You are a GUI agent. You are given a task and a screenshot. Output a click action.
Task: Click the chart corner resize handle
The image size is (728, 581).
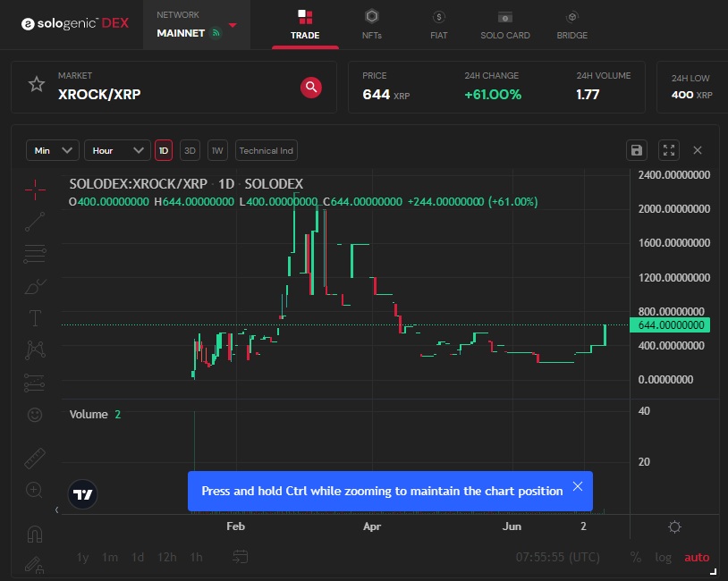[x=713, y=571]
